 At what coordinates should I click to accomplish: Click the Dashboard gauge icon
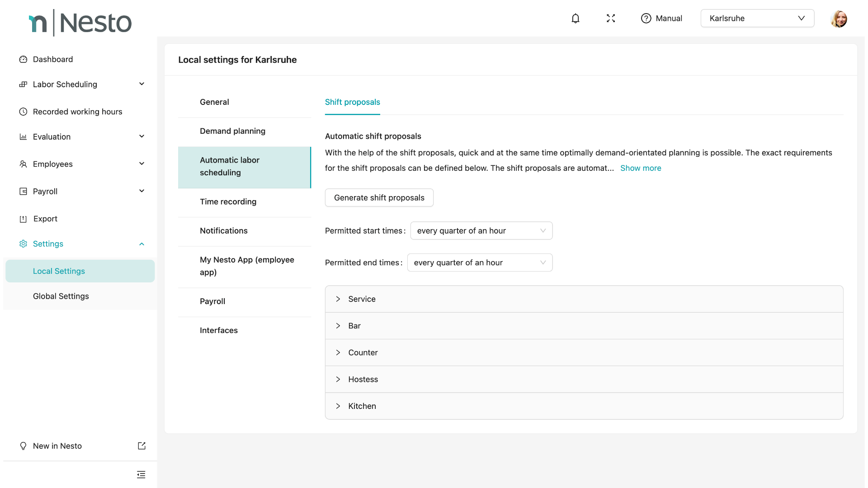[x=23, y=59]
